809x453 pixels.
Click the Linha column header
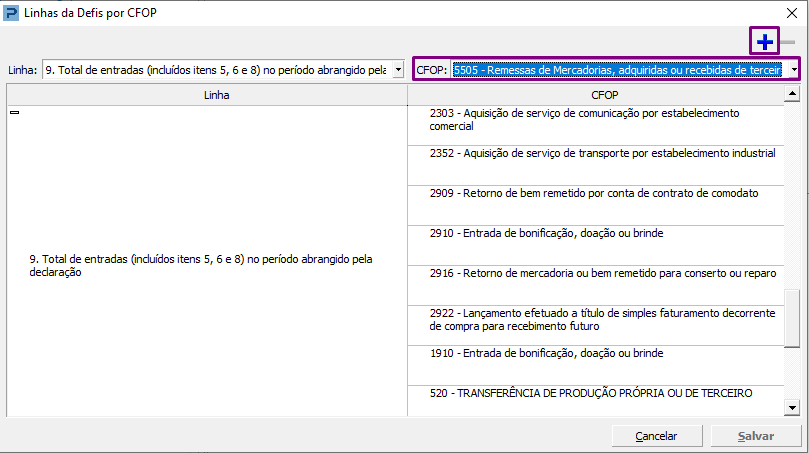pyautogui.click(x=207, y=95)
